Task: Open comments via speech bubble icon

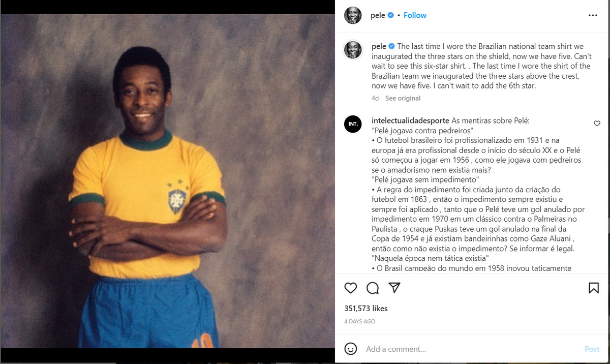Action: [x=373, y=288]
